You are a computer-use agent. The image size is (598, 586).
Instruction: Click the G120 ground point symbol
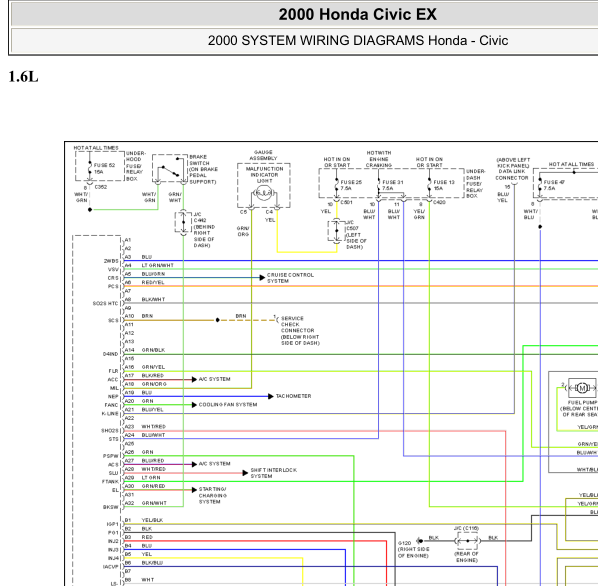click(420, 541)
